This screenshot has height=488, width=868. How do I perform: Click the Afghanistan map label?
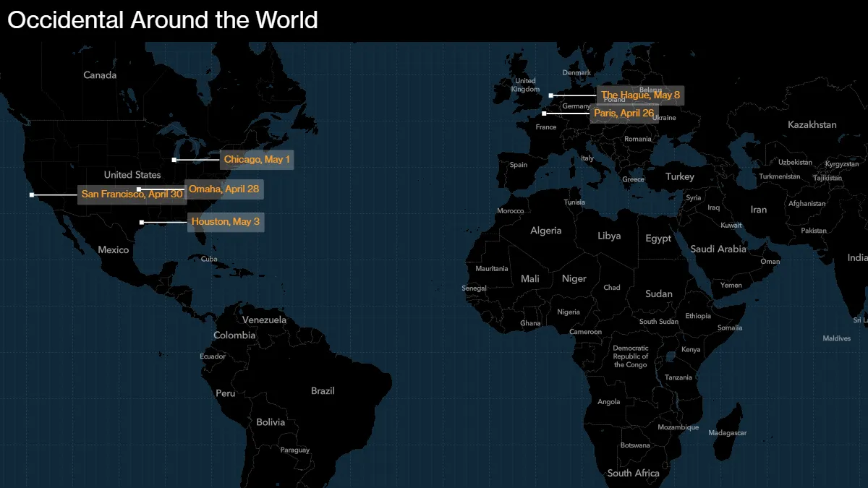pyautogui.click(x=807, y=204)
